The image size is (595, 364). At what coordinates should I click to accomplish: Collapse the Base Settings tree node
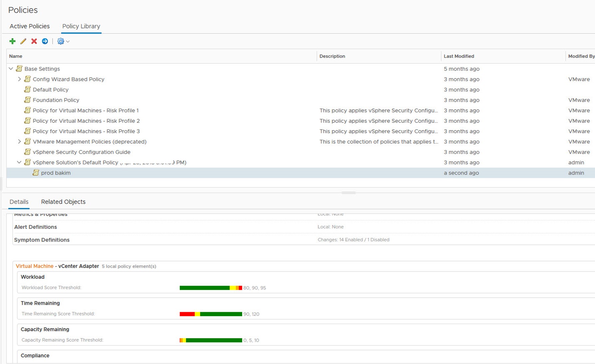pyautogui.click(x=11, y=69)
